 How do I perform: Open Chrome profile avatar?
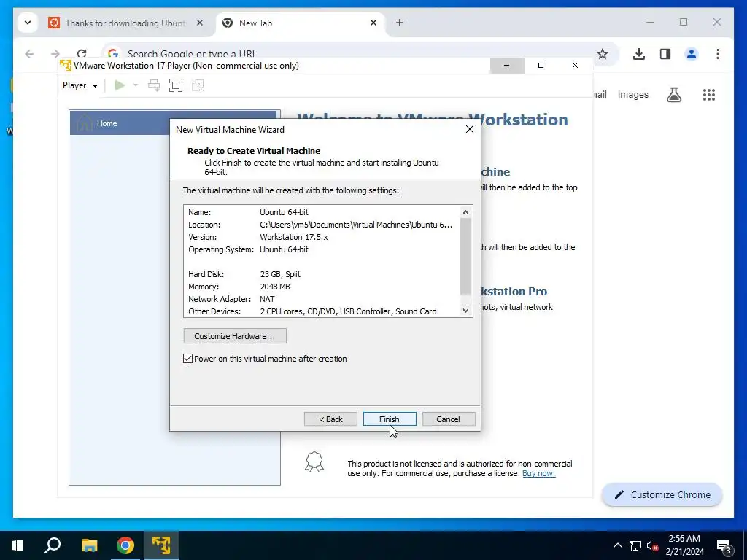(x=692, y=54)
